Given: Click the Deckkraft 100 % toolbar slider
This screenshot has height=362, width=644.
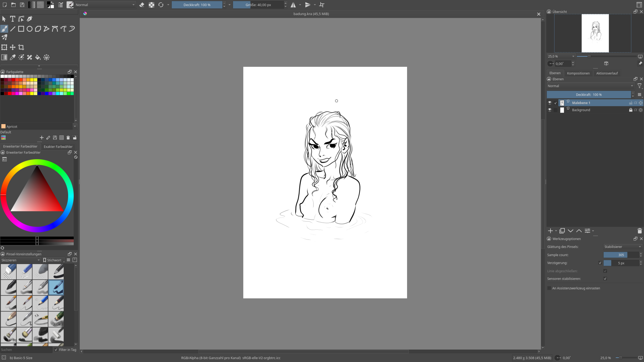Looking at the screenshot, I should (197, 5).
